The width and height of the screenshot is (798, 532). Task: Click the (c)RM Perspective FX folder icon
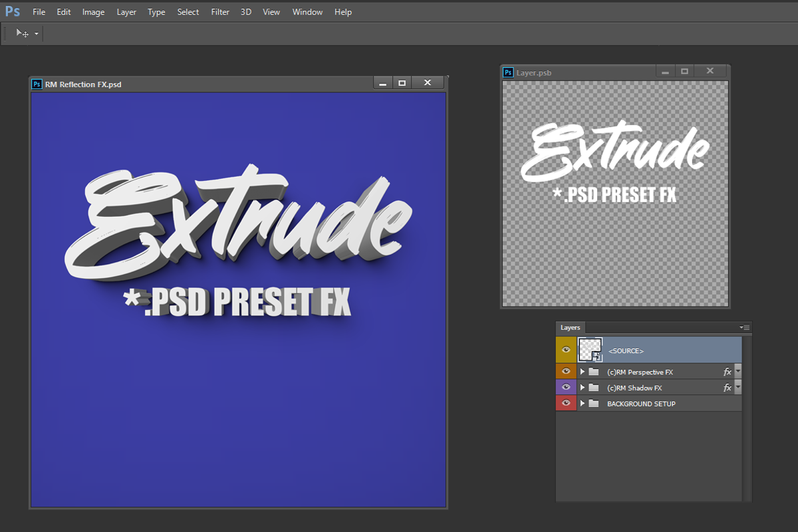pos(594,372)
